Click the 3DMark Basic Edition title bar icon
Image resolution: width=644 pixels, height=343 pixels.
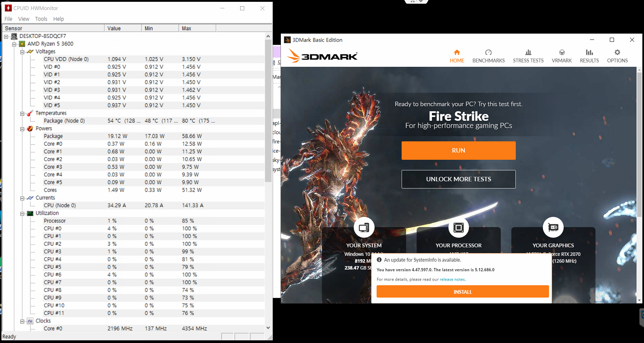287,40
